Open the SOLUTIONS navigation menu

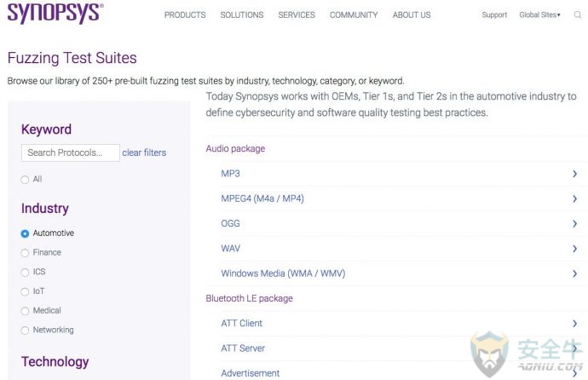[242, 15]
